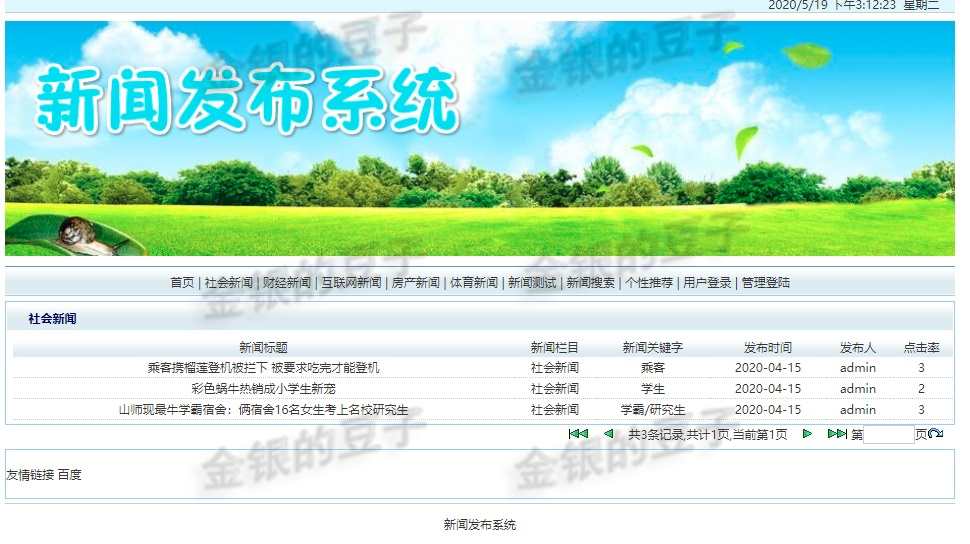The width and height of the screenshot is (970, 544).
Task: Click the keyword cell 学生
Action: point(653,389)
